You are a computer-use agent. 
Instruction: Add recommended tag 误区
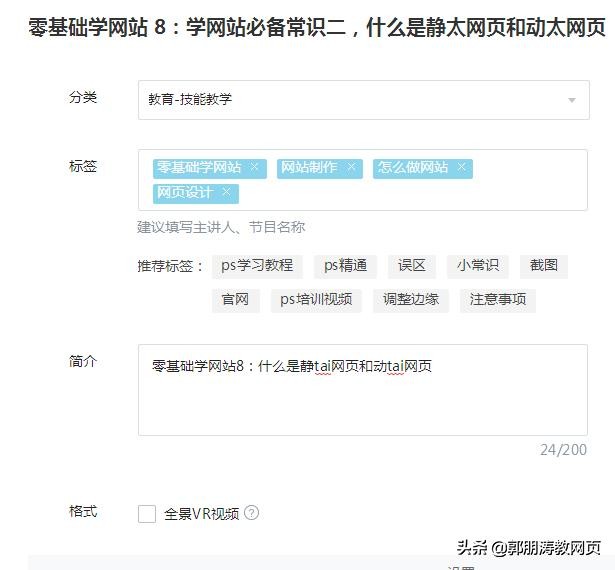[x=411, y=266]
